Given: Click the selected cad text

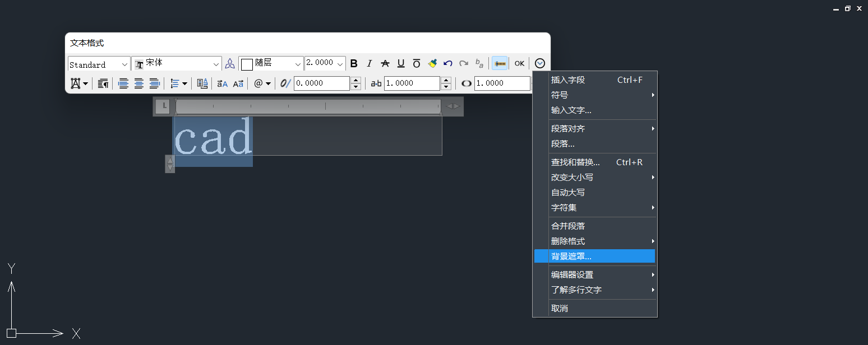Looking at the screenshot, I should 213,140.
